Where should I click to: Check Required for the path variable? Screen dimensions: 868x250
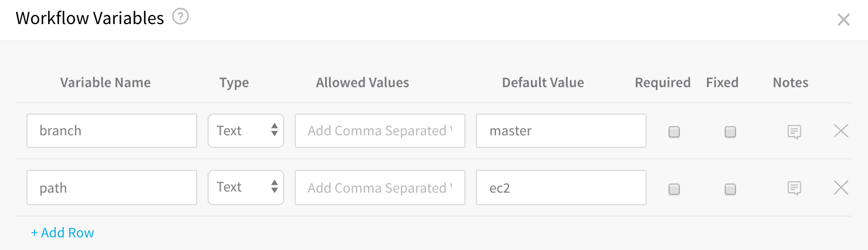tap(674, 189)
